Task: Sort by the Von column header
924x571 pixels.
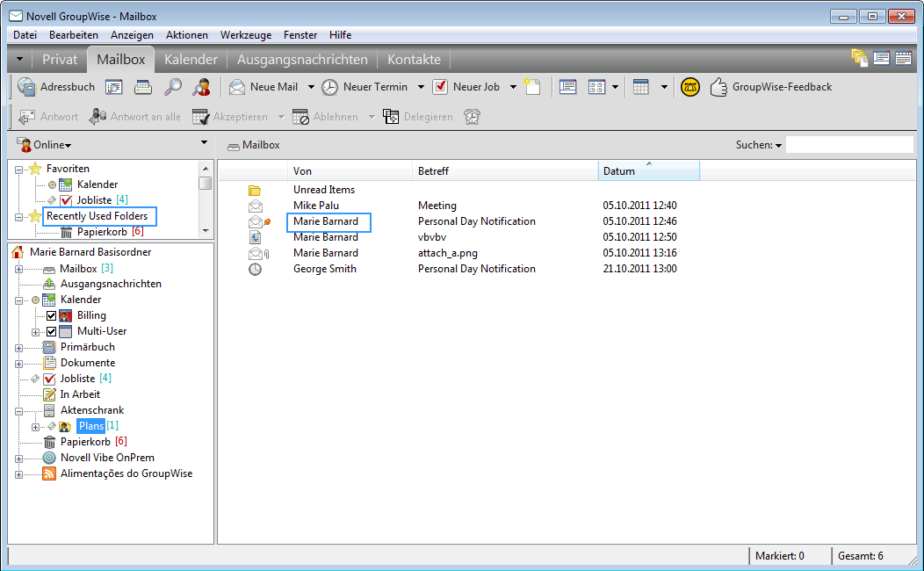Action: [x=350, y=171]
